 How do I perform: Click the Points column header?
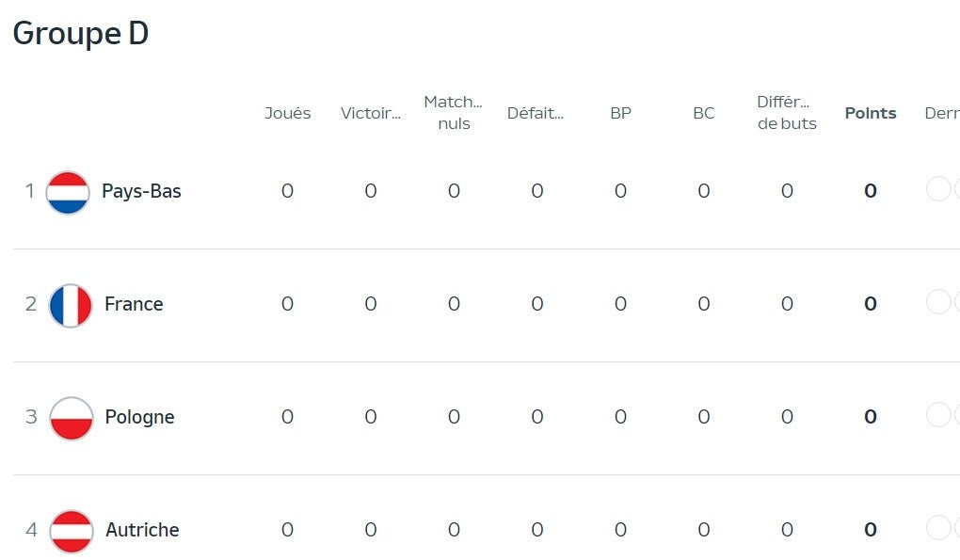click(871, 113)
